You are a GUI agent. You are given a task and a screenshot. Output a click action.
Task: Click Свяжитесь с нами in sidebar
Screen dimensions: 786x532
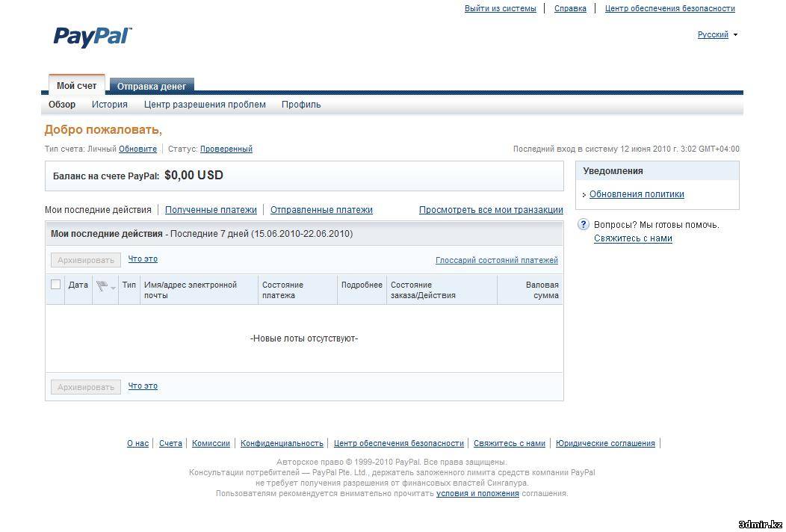(x=633, y=238)
